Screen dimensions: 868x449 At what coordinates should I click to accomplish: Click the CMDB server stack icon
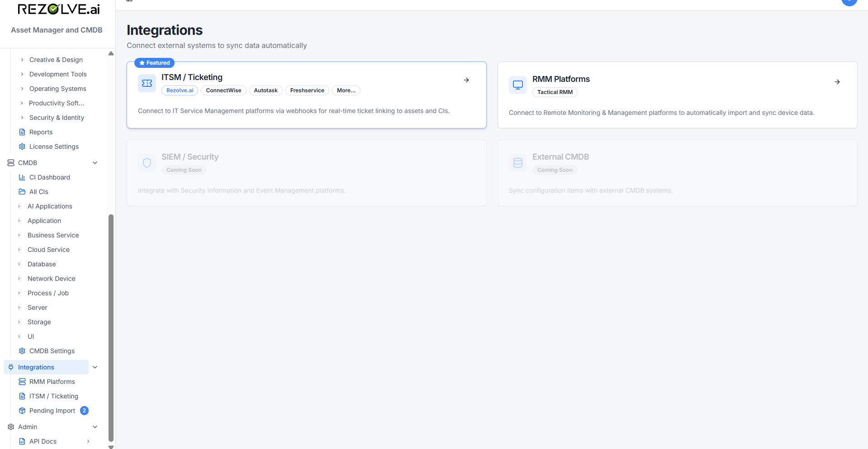click(11, 163)
